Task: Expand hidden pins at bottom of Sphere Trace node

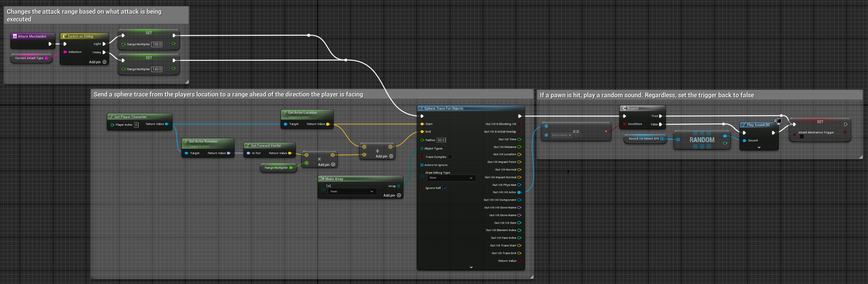Action: click(471, 267)
